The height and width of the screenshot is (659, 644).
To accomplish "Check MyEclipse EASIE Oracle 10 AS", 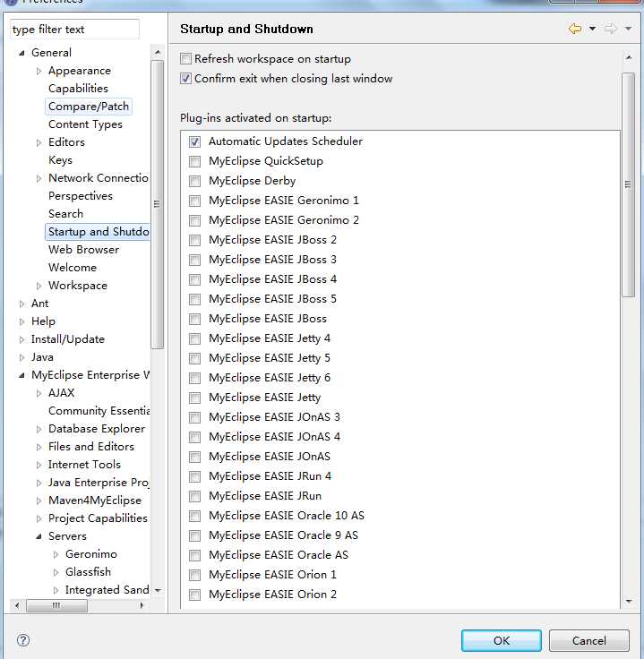I will pyautogui.click(x=194, y=516).
